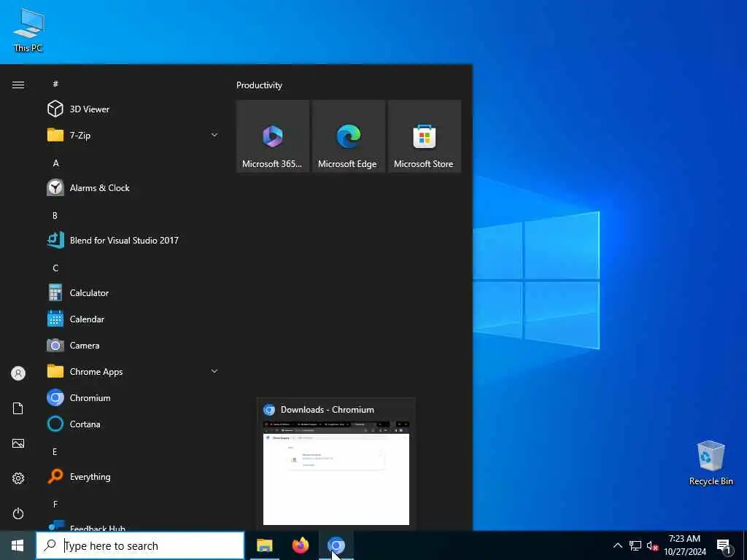Open Blend for Visual Studio 2017
This screenshot has width=747, height=560.
pyautogui.click(x=133, y=240)
